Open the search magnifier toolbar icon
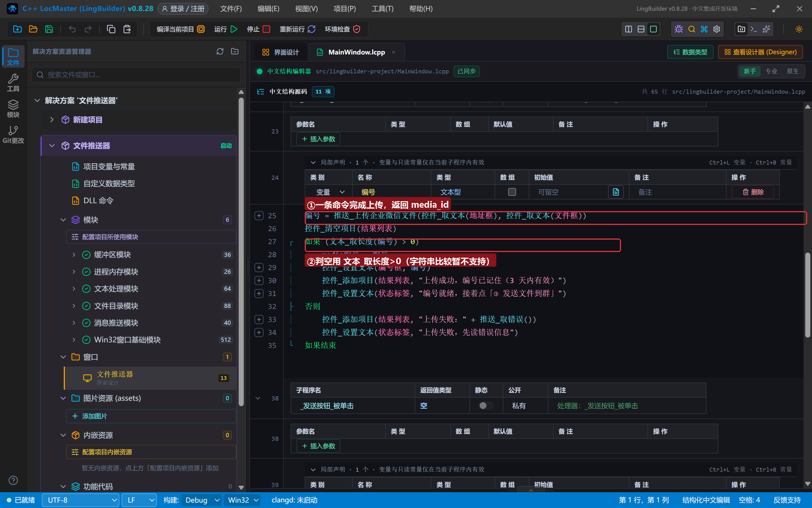The image size is (812, 508). point(692,29)
